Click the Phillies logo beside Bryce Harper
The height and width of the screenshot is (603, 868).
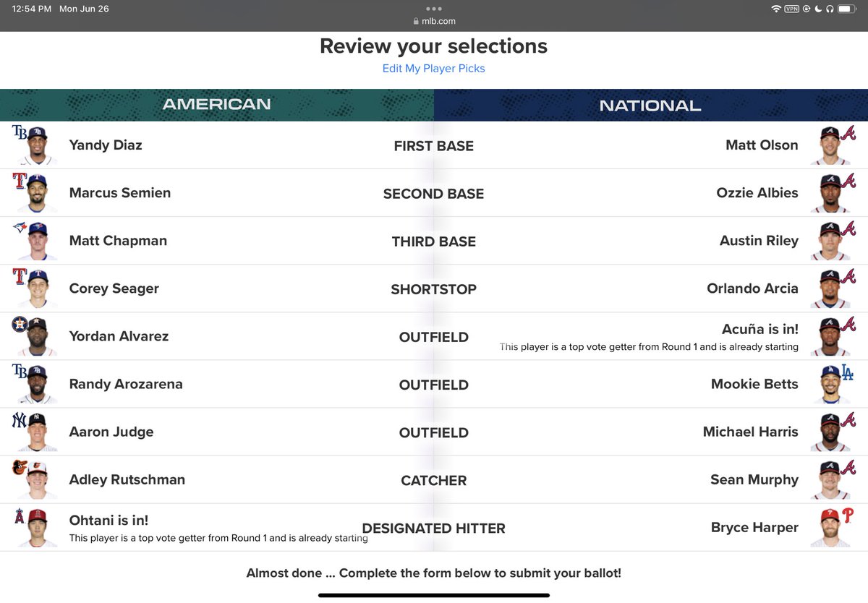(x=848, y=516)
